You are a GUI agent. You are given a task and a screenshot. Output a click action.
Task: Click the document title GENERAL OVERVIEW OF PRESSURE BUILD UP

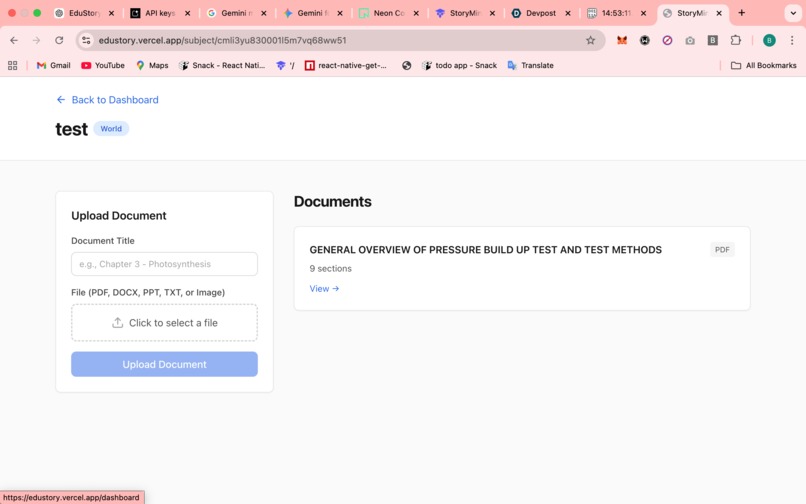[486, 249]
